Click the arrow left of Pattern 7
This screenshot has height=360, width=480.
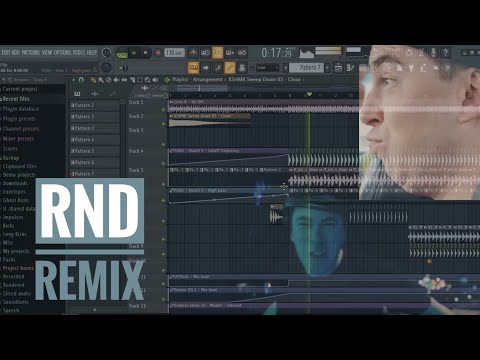(285, 68)
